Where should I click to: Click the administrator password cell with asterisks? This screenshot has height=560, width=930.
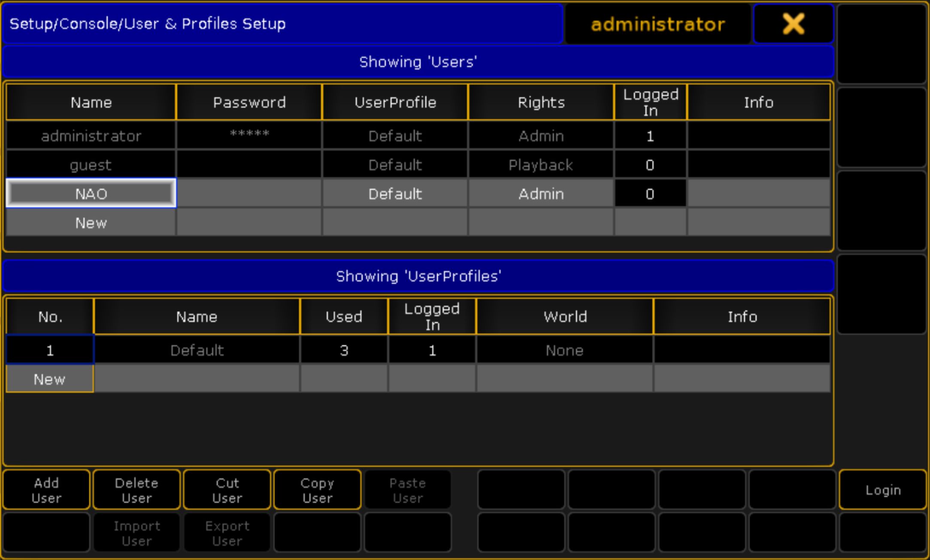point(249,136)
